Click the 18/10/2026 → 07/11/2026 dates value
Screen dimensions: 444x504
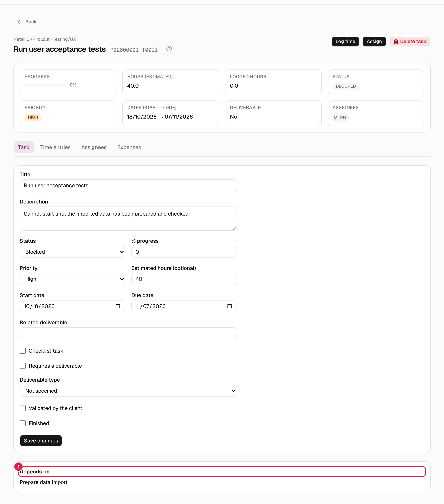point(160,117)
